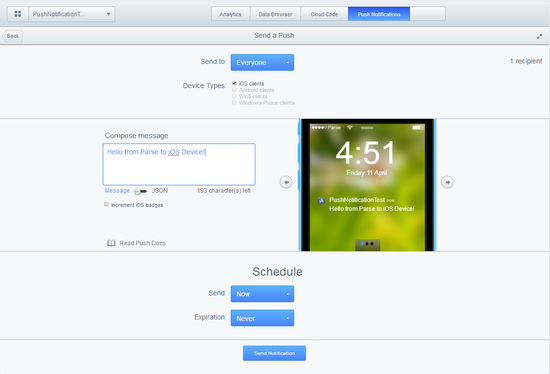The height and width of the screenshot is (374, 550).
Task: Click the preview page indicator dots
Action: (x=367, y=243)
